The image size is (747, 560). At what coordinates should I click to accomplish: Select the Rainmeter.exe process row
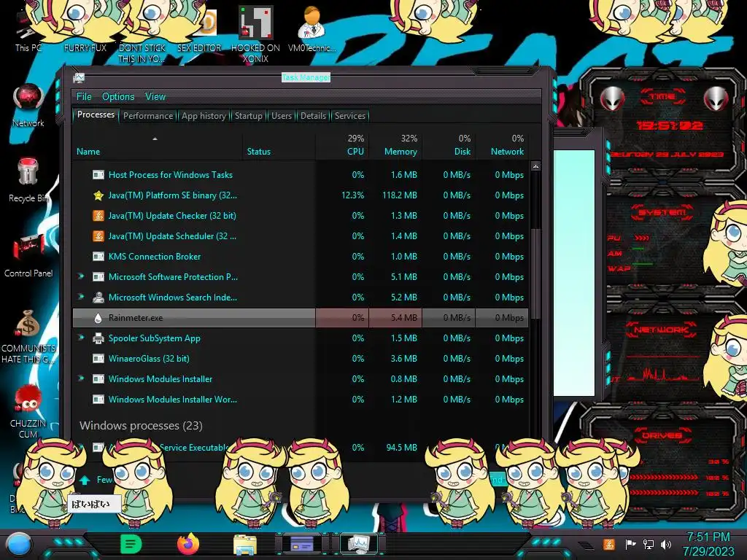[301, 318]
